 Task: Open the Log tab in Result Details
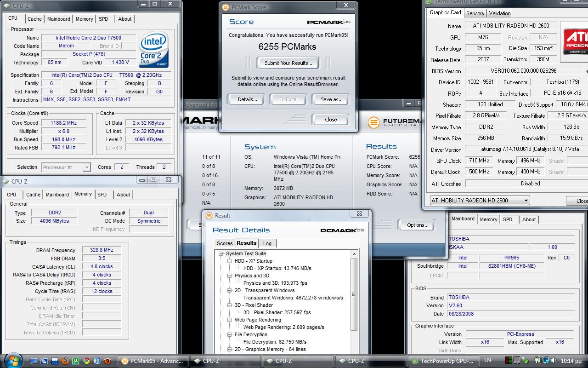[267, 243]
